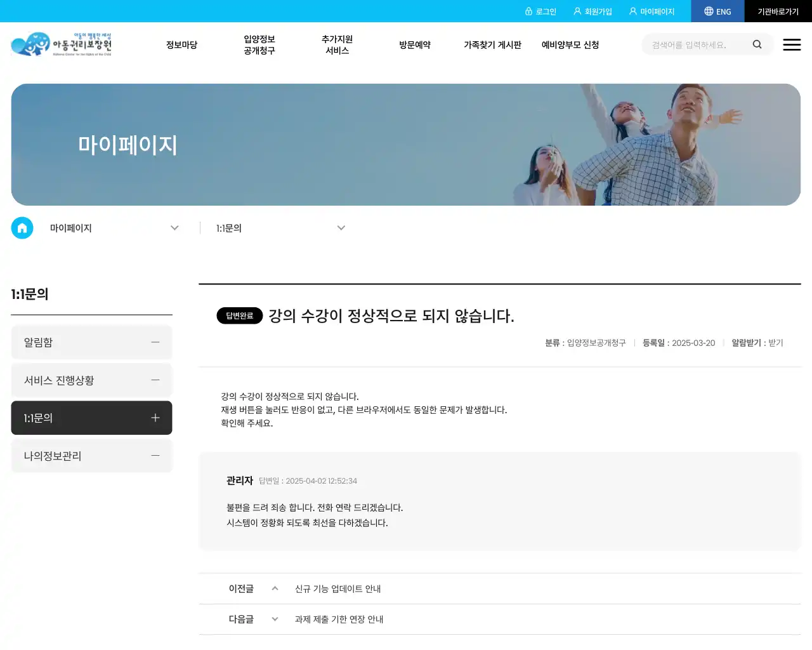
Task: Click the search magnifier icon
Action: (757, 44)
